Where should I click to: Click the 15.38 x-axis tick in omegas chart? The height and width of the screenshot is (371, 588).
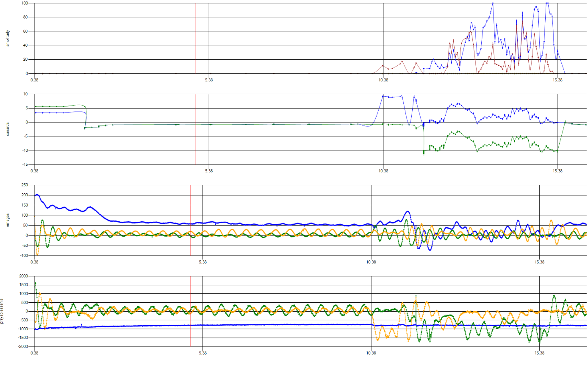539,262
